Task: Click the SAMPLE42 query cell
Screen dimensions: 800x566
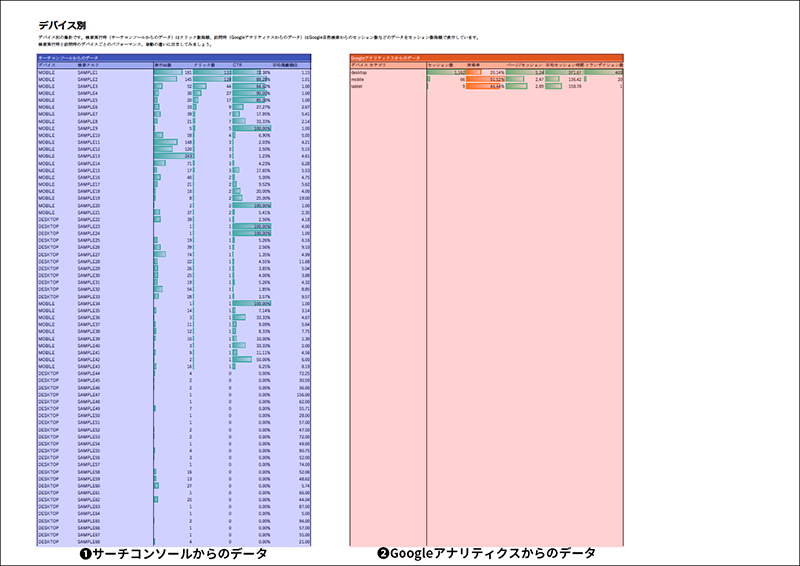Action: point(89,359)
